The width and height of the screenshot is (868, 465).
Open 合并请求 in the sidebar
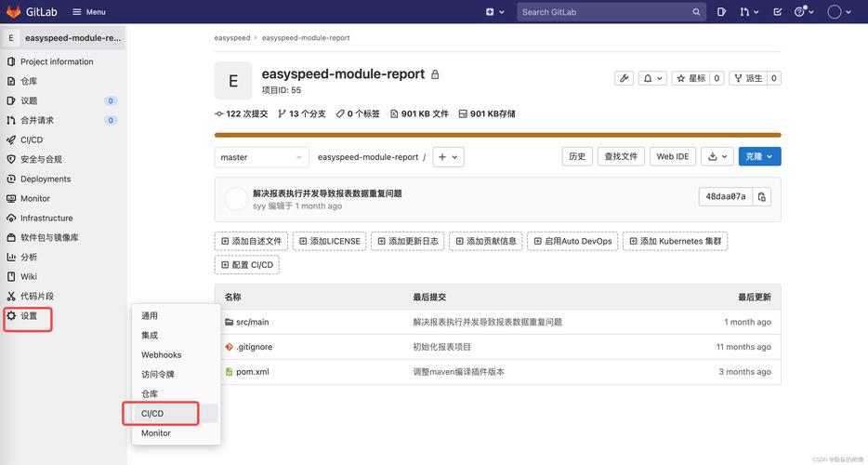coord(37,120)
